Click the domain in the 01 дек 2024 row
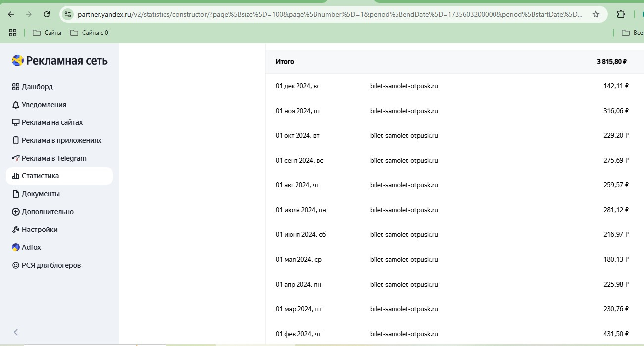 [404, 86]
